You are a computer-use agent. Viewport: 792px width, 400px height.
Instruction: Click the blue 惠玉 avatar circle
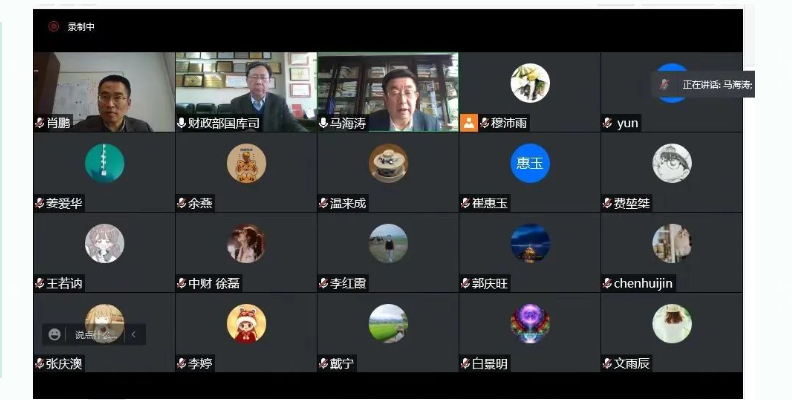tap(530, 163)
